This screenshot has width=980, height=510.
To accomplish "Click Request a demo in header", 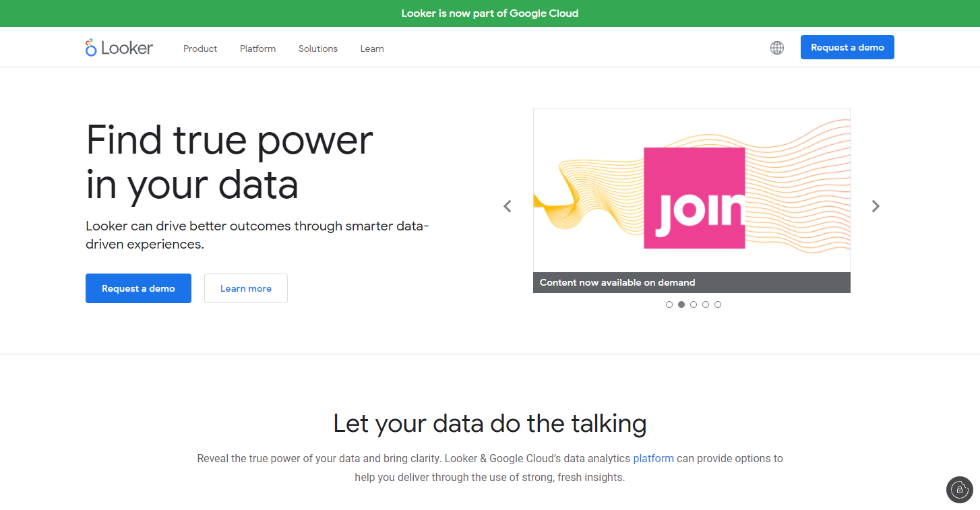I will coord(847,47).
